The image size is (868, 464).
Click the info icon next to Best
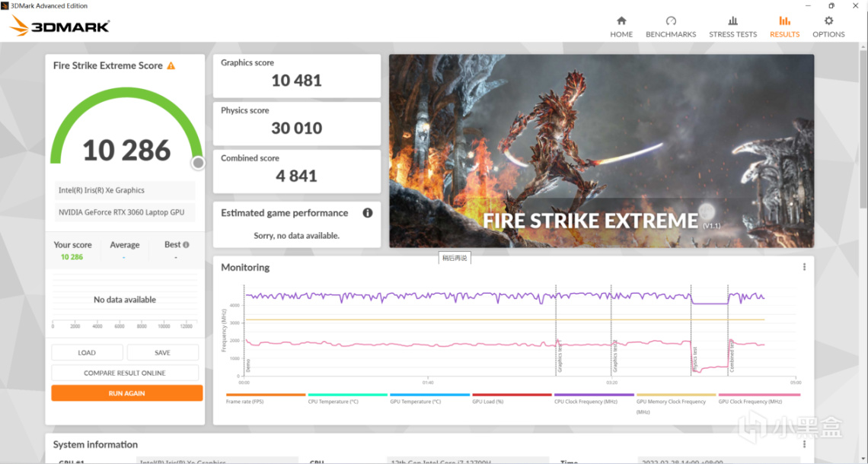click(x=186, y=244)
